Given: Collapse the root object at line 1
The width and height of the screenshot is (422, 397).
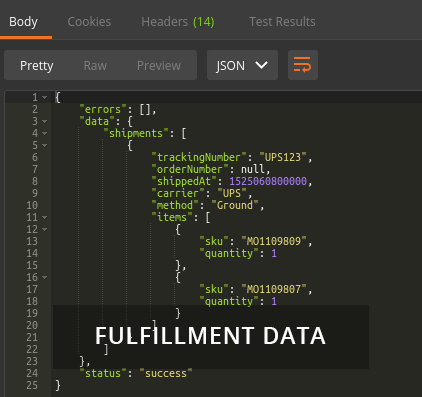Looking at the screenshot, I should tap(44, 97).
